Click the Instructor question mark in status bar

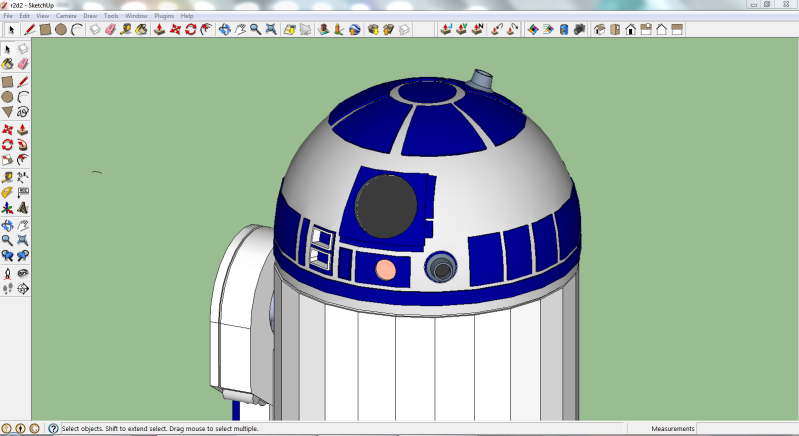[53, 428]
